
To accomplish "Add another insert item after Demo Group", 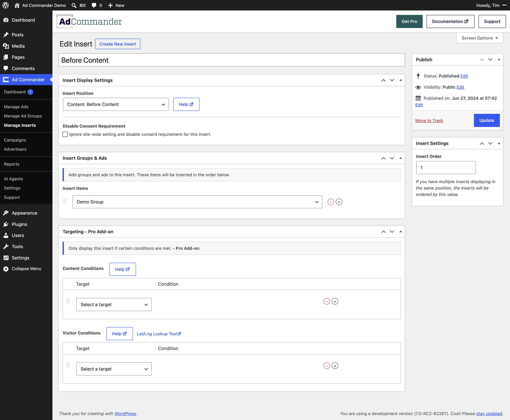I will [x=339, y=202].
